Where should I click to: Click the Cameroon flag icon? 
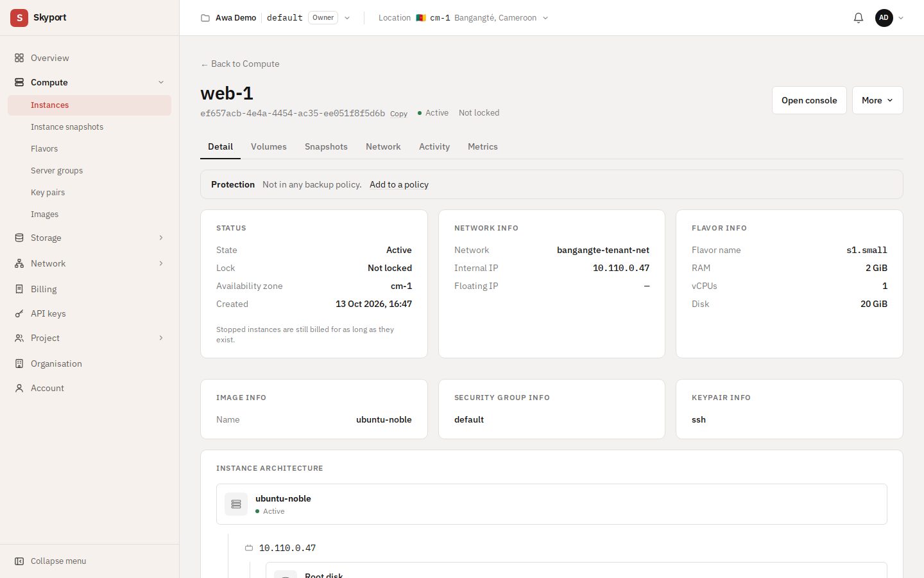click(421, 18)
